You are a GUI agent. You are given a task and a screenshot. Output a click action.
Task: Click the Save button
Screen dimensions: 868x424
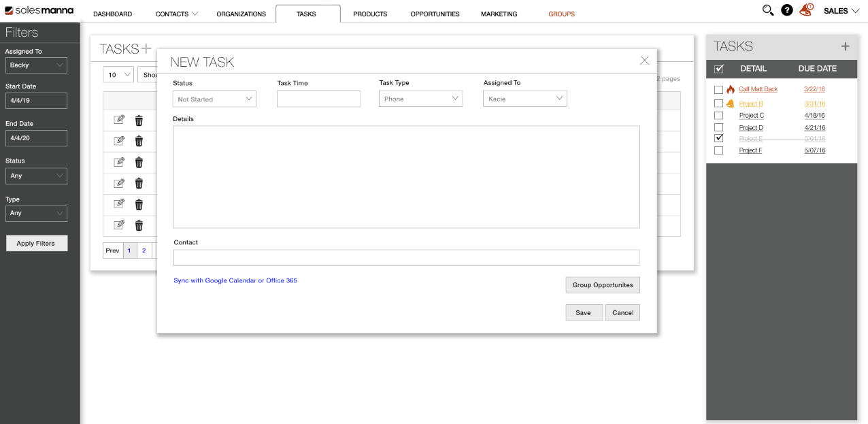click(584, 312)
